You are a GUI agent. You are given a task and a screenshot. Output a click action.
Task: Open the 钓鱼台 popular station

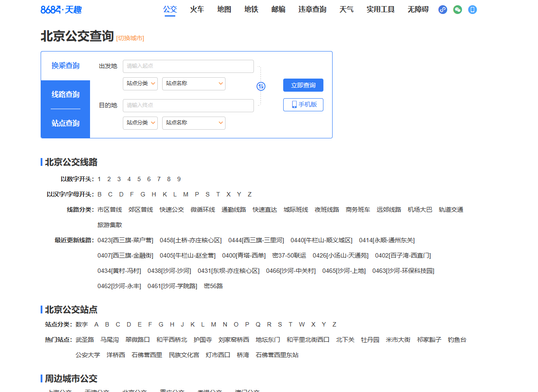point(457,340)
